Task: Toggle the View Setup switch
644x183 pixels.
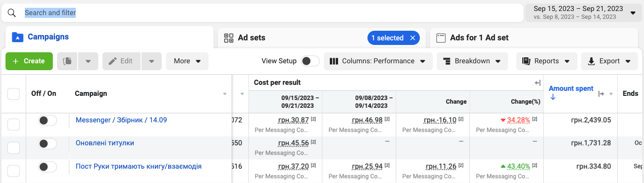Action: [x=310, y=61]
